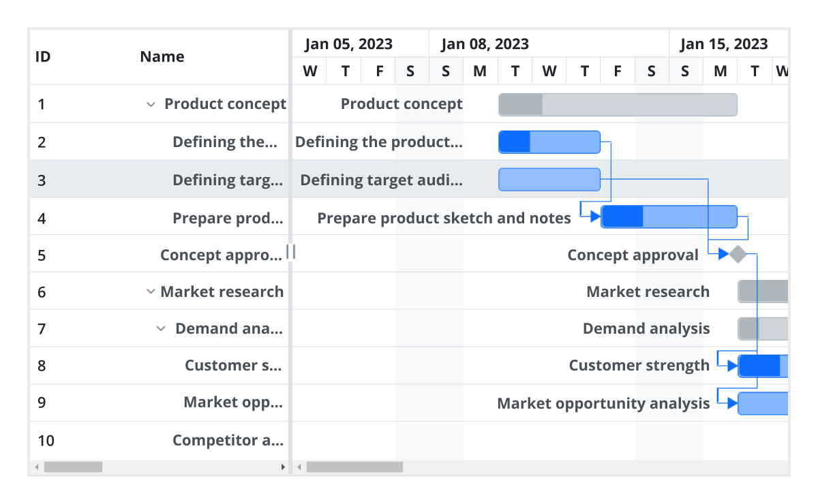Image resolution: width=818 pixels, height=504 pixels.
Task: Collapse the Market research task group
Action: [x=150, y=291]
